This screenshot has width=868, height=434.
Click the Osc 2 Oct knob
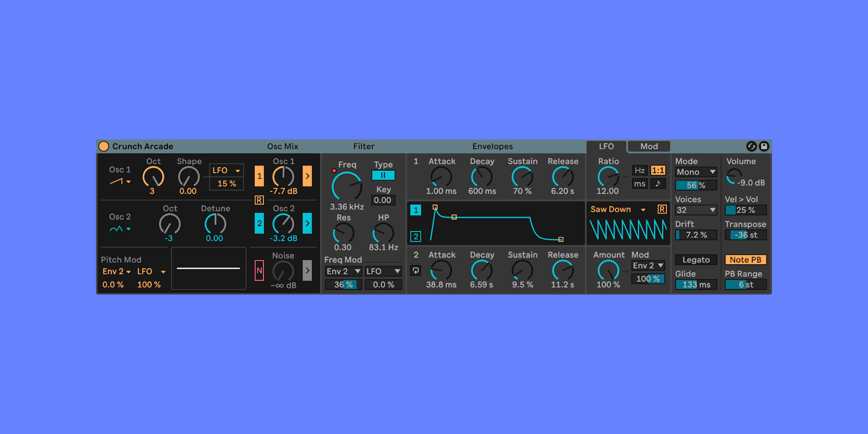[170, 224]
